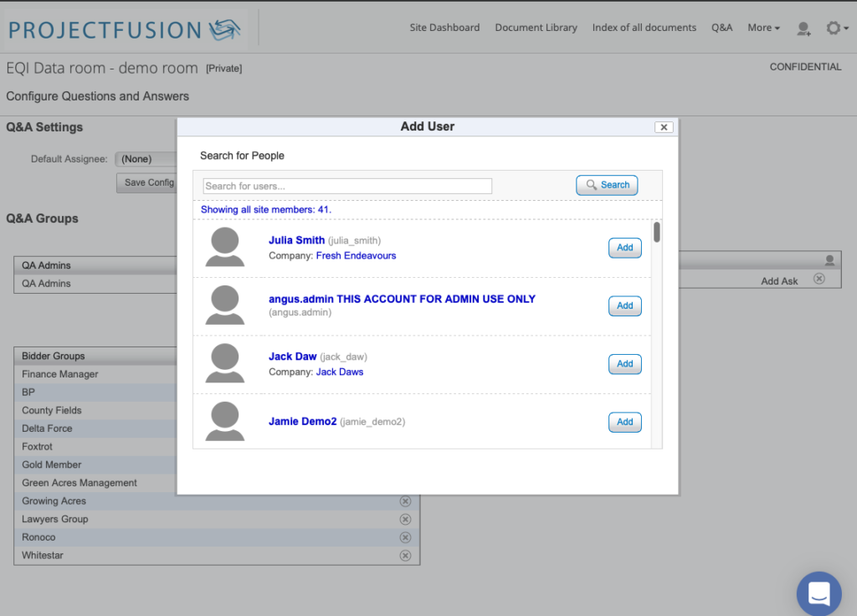
Task: Open the chat support bubble
Action: (x=819, y=593)
